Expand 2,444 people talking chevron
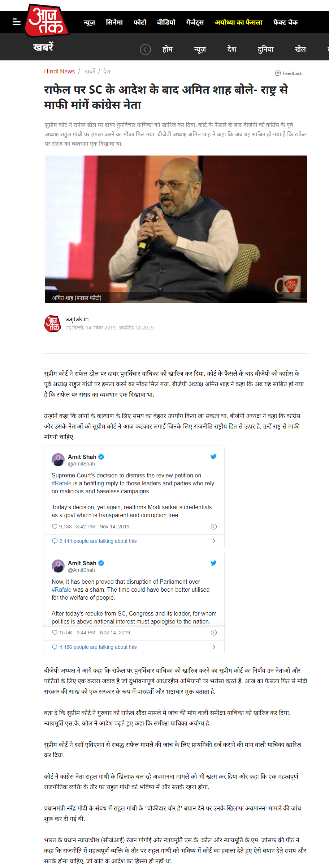The image size is (329, 868). [214, 541]
